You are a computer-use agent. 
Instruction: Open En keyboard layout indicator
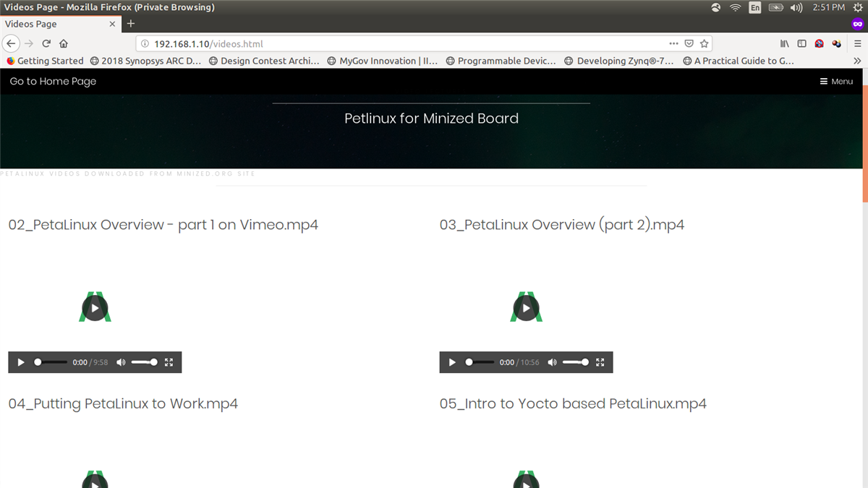[755, 7]
